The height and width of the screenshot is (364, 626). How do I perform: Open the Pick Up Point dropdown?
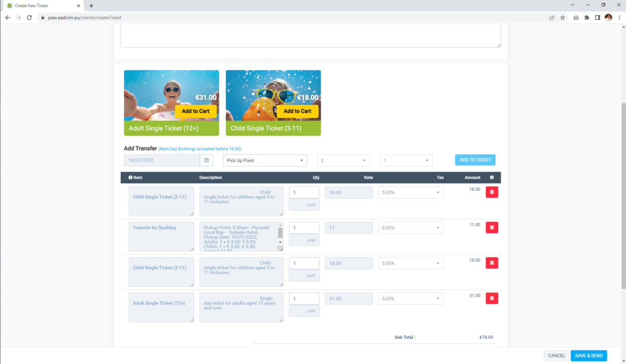[x=265, y=160]
